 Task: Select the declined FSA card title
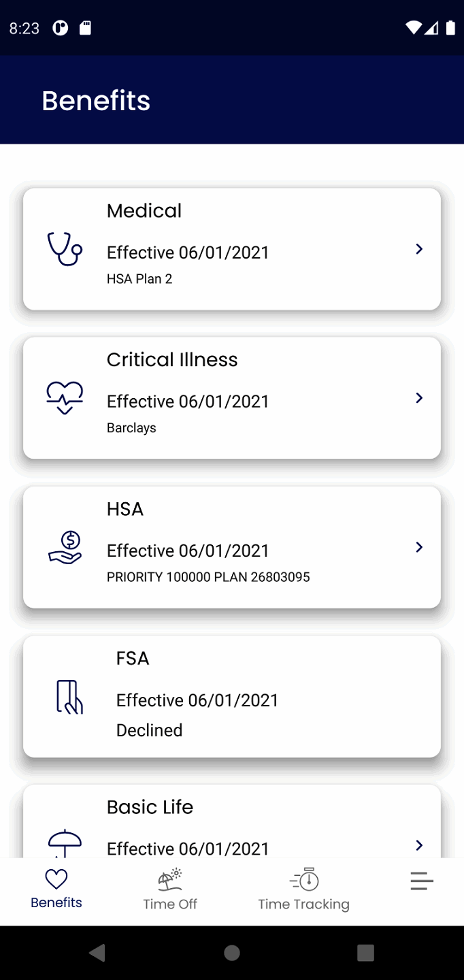click(x=133, y=658)
